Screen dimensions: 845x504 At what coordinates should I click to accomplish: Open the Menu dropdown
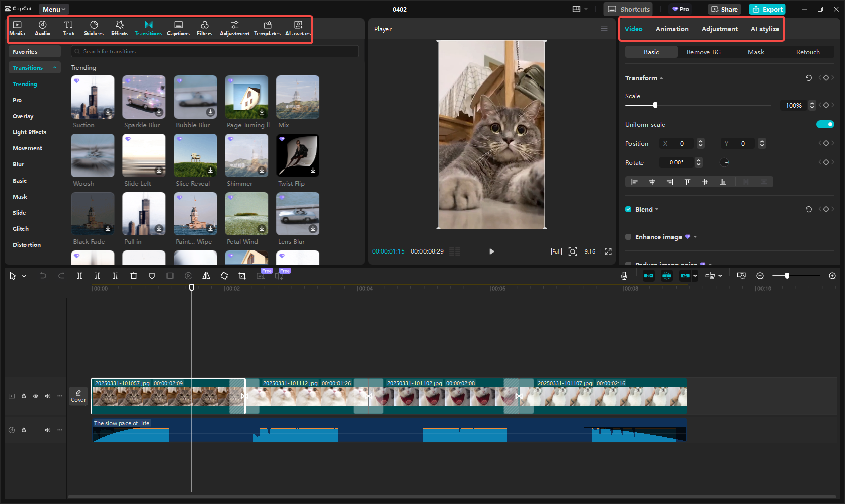(53, 9)
